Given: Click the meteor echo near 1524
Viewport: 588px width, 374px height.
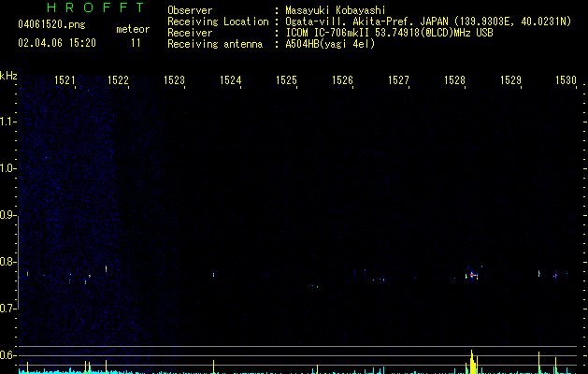Looking at the screenshot, I should click(214, 275).
